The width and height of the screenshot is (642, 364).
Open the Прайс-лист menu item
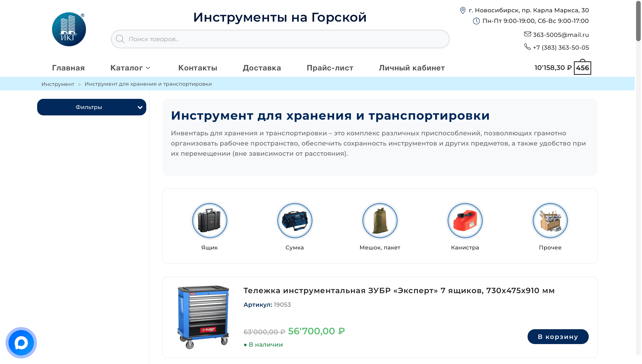click(x=330, y=68)
